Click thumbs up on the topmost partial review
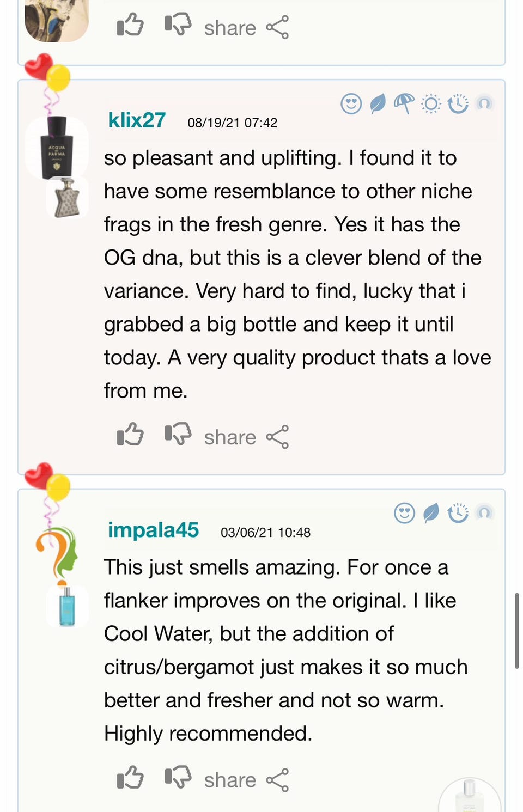This screenshot has width=523, height=812. pyautogui.click(x=130, y=26)
